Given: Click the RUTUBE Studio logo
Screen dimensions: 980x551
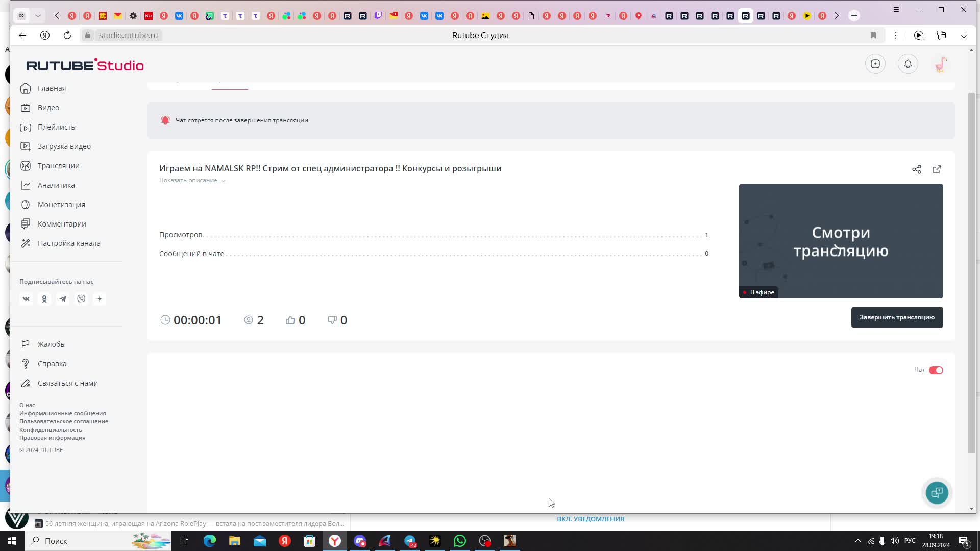Looking at the screenshot, I should (85, 65).
